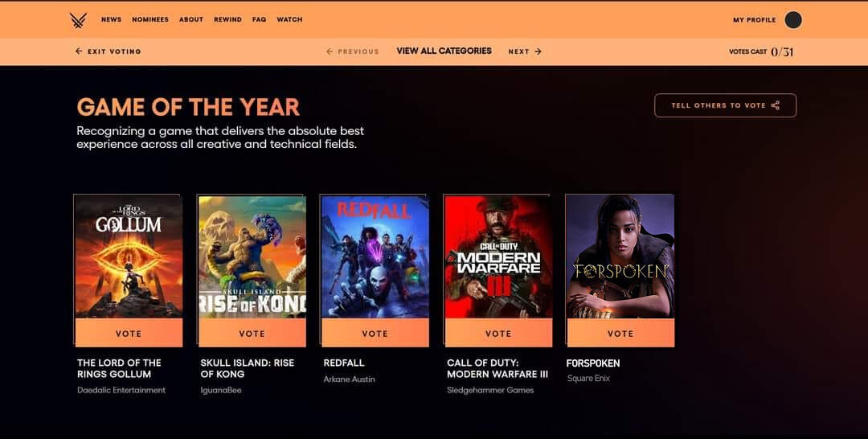The image size is (868, 439).
Task: Click the Forspoken cover art thumbnail
Action: [x=620, y=256]
